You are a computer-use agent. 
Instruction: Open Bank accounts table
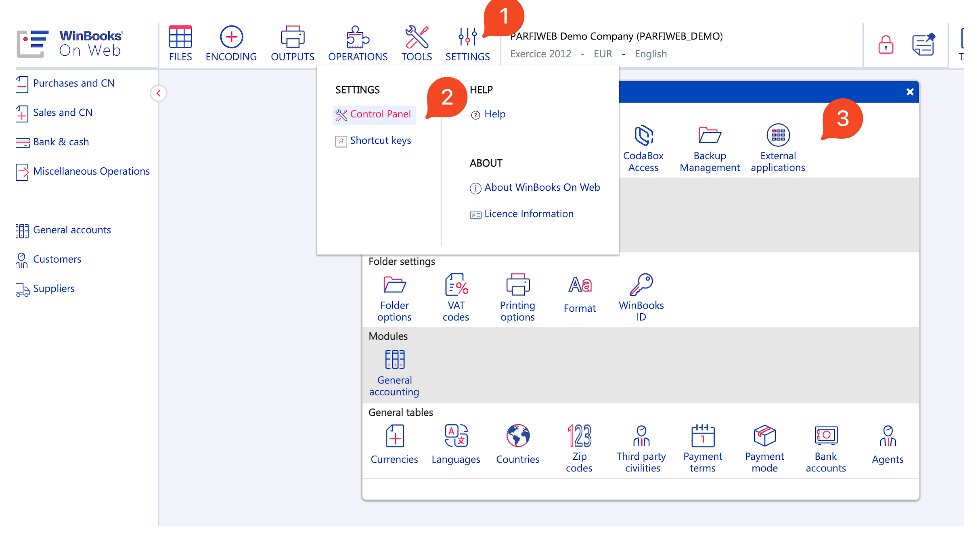[826, 449]
